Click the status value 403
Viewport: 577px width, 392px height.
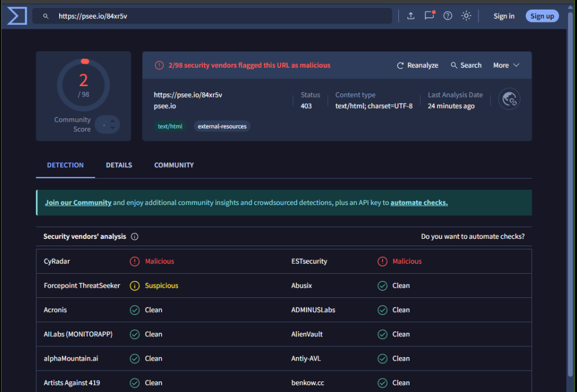[x=306, y=106]
